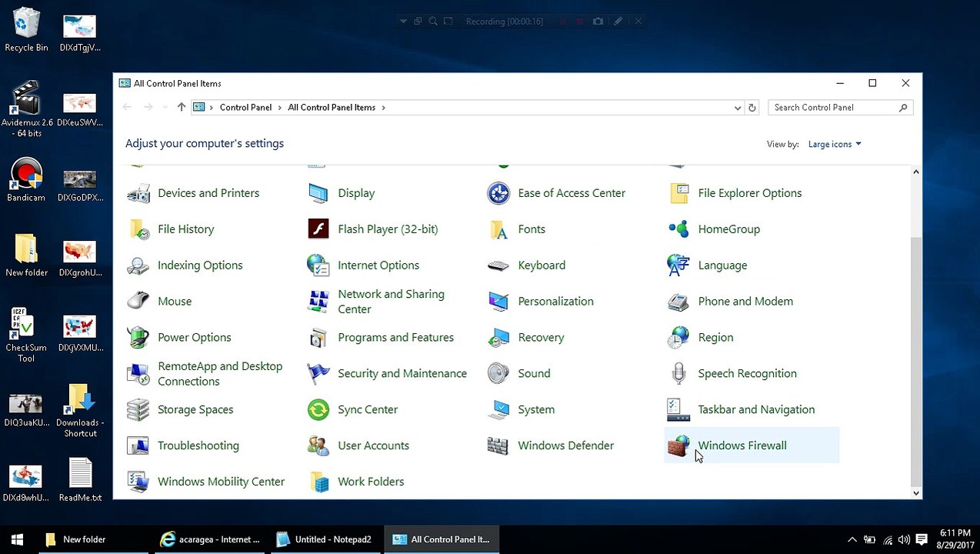Open the Region globe icon

pyautogui.click(x=678, y=338)
